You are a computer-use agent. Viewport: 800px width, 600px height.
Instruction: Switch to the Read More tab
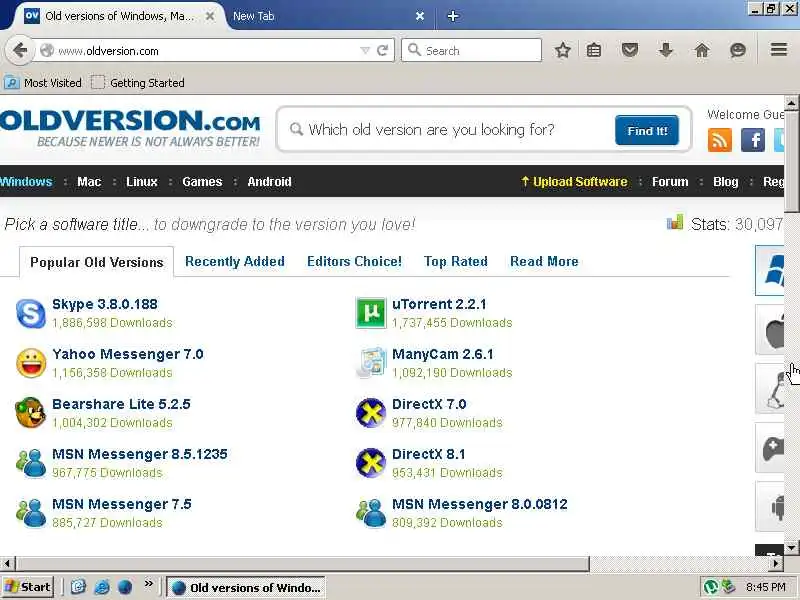544,261
